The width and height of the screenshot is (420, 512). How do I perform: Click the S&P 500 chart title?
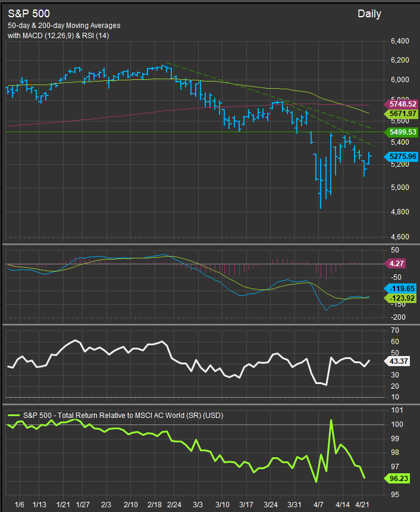[x=29, y=13]
